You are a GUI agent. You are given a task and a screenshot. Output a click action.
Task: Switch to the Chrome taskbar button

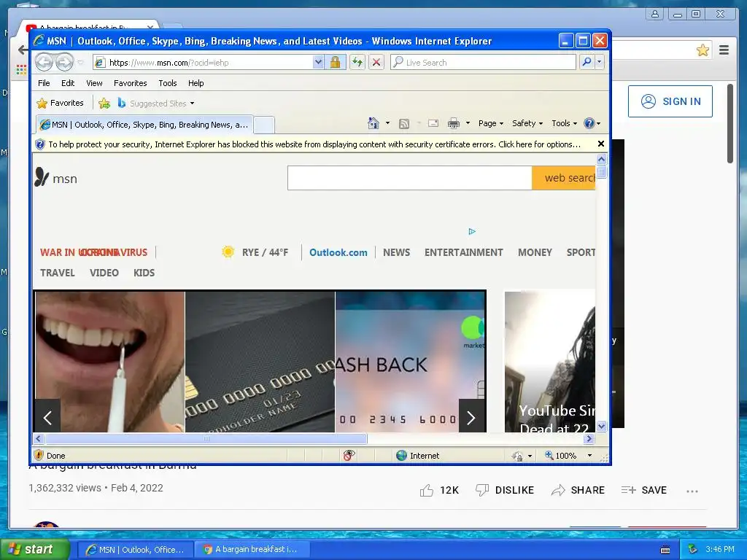253,550
